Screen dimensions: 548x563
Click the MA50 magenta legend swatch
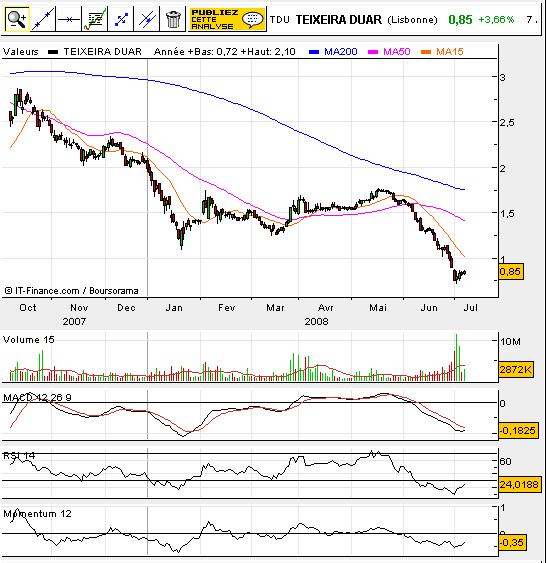[373, 52]
